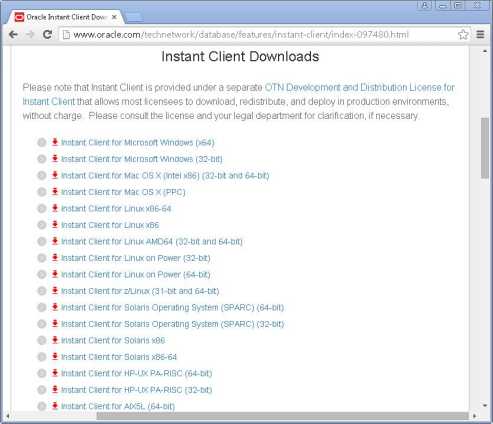
Task: Click the Instant Client Downloads heading
Action: 240,56
